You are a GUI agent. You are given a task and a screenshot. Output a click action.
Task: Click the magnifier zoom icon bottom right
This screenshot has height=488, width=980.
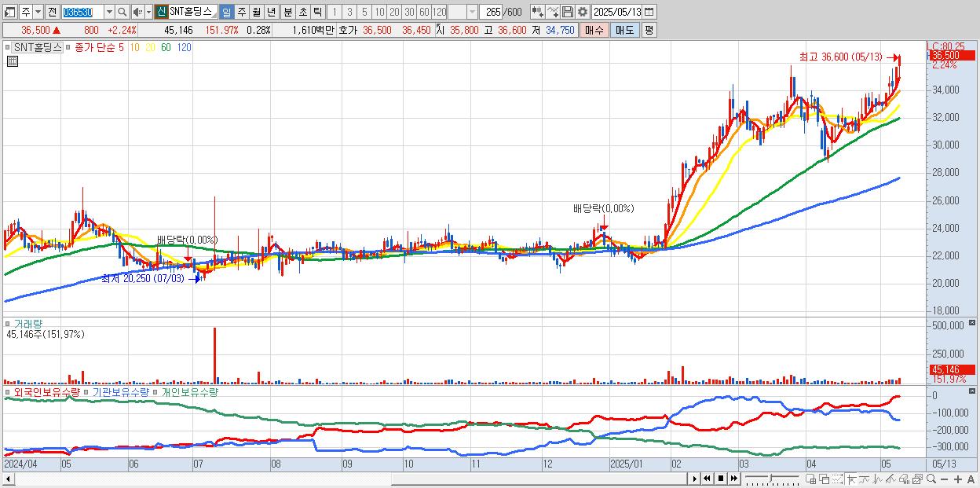[931, 479]
